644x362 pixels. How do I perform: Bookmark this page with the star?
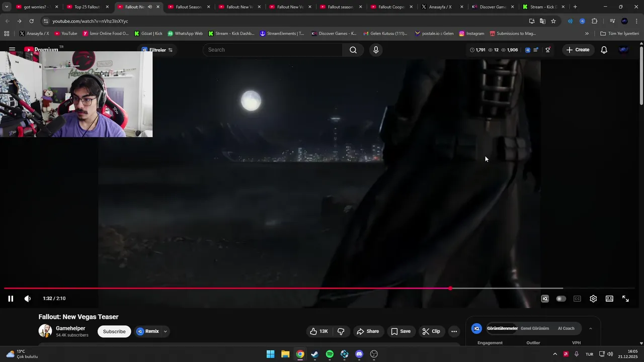tap(553, 21)
